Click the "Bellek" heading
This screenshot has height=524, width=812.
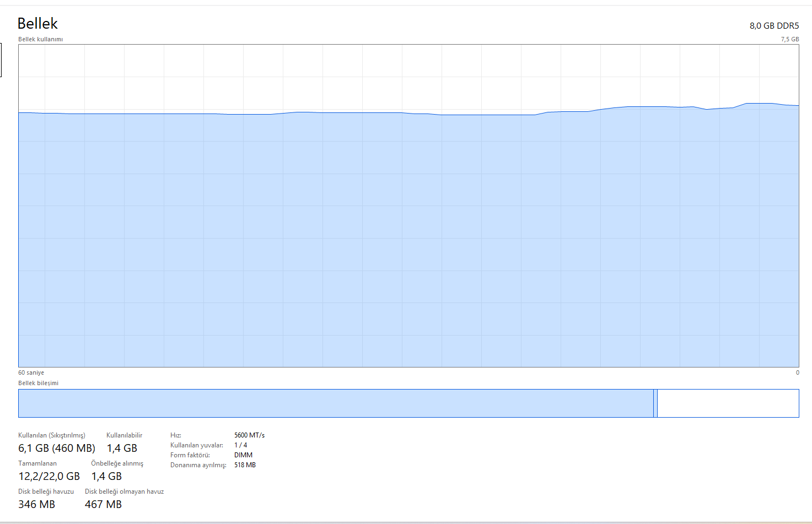coord(37,24)
